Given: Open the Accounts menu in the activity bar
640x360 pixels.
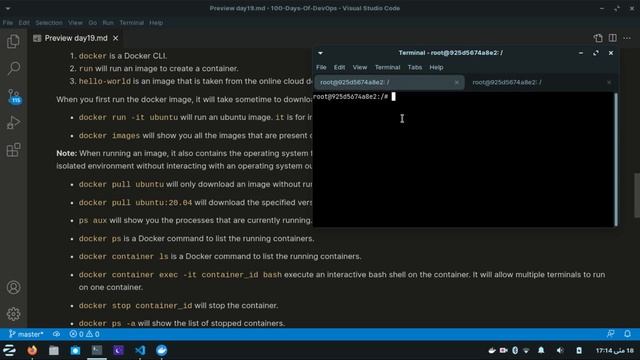Looking at the screenshot, I should coord(13,287).
